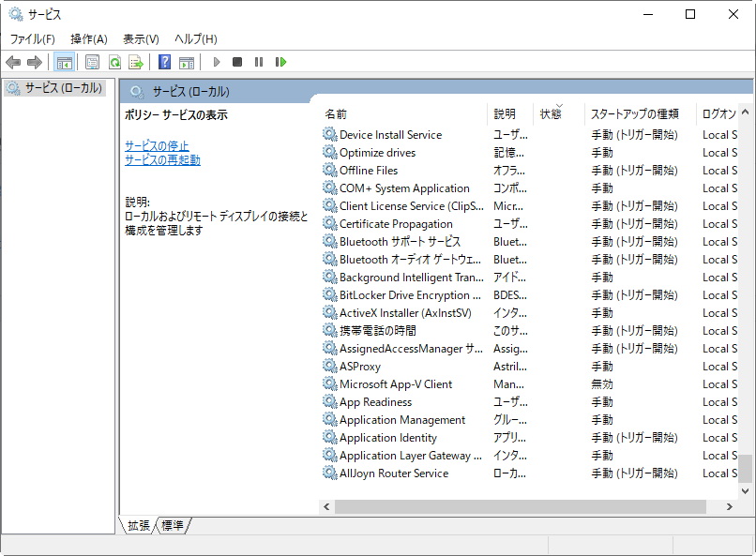Click the Refresh toolbar icon
756x556 pixels.
tap(114, 62)
